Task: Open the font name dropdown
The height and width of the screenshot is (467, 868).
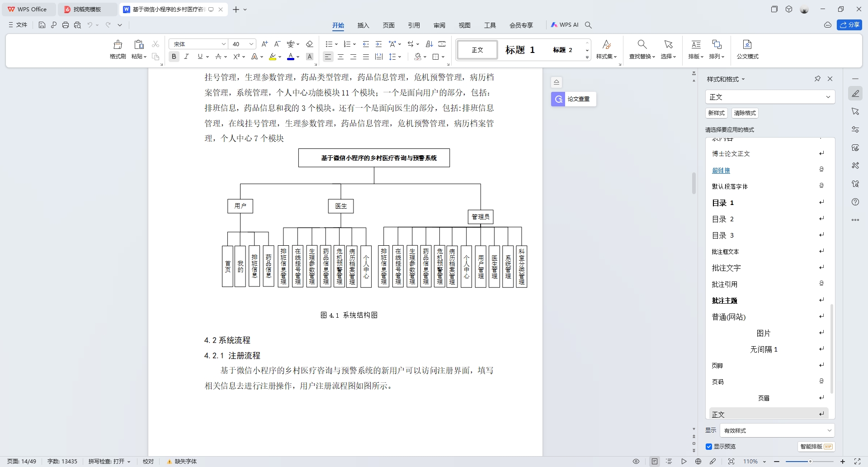Action: point(223,44)
